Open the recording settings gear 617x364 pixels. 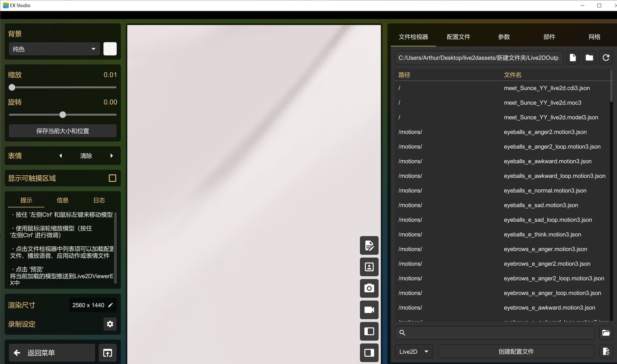pos(110,324)
